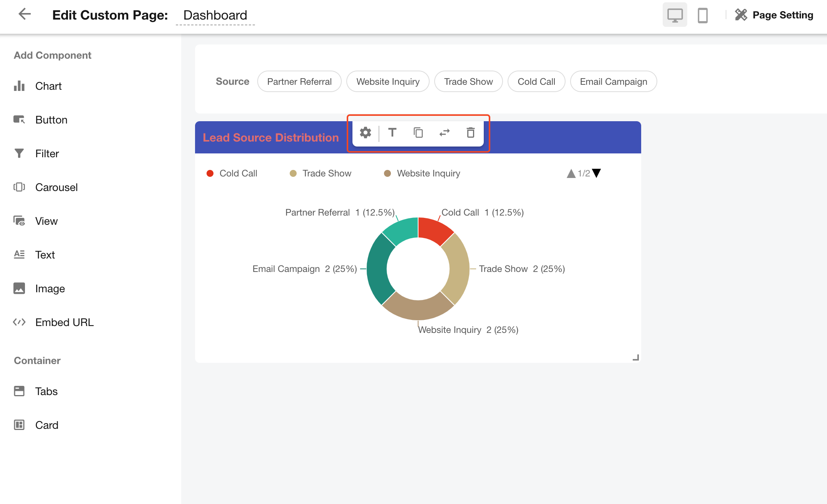Add an Embed URL component
Viewport: 827px width, 504px height.
coord(64,323)
